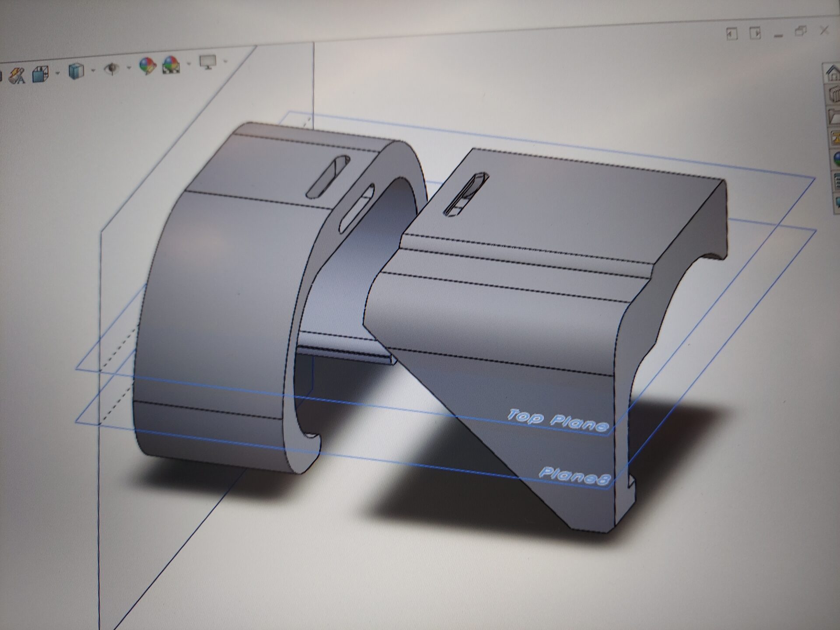840x630 pixels.
Task: Restore down the document window
Action: coord(801,31)
